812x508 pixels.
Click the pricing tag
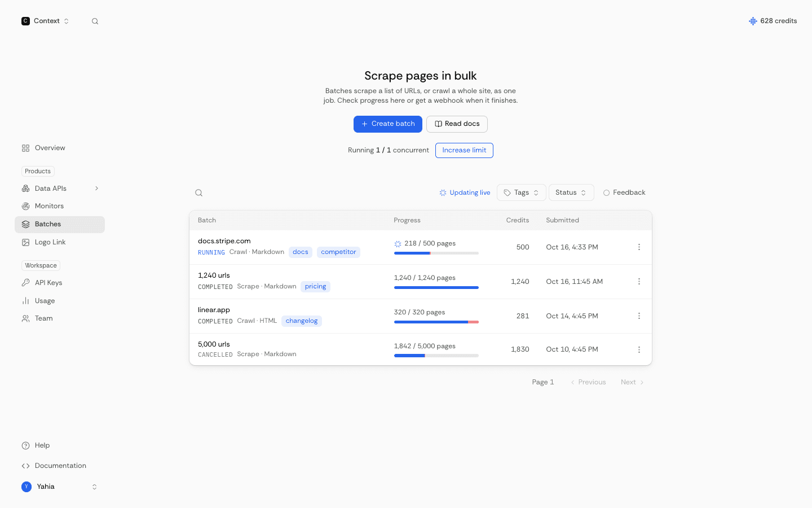tap(315, 287)
